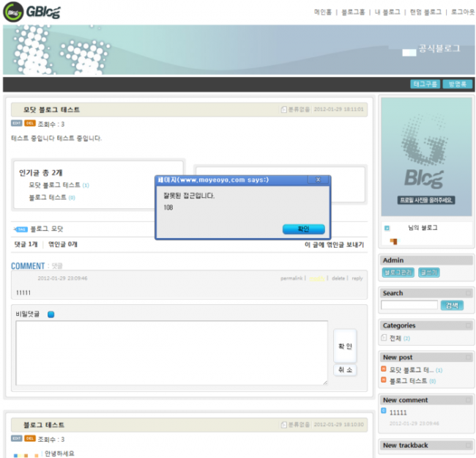Viewport: 476px width, 458px height.
Task: Collapse the New post panel toggle
Action: point(469,358)
